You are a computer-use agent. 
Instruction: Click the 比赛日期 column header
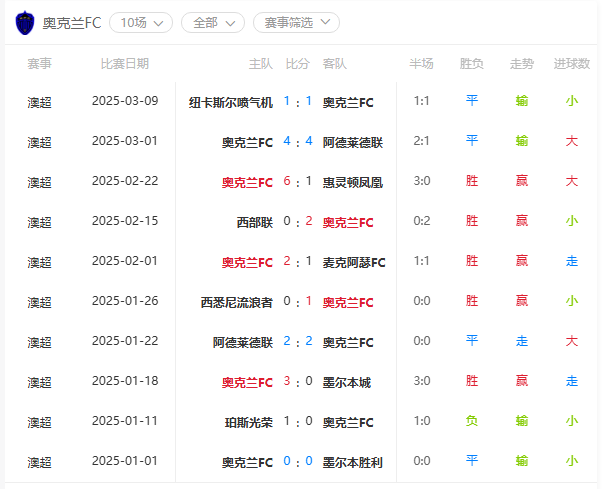(125, 64)
